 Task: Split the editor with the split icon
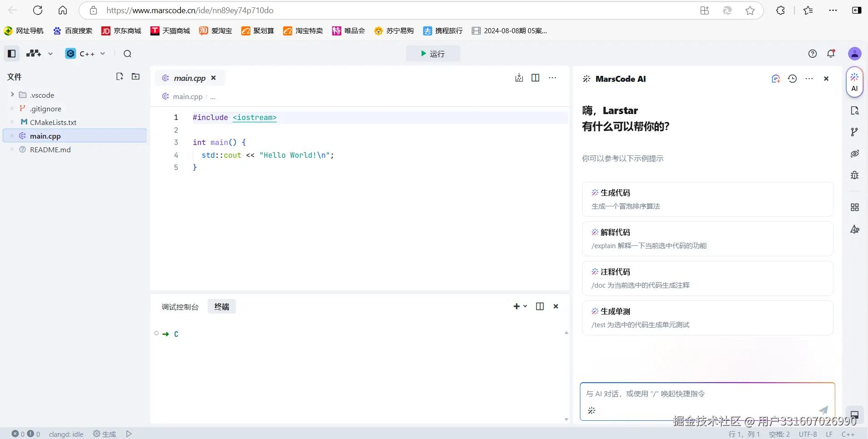click(x=536, y=78)
